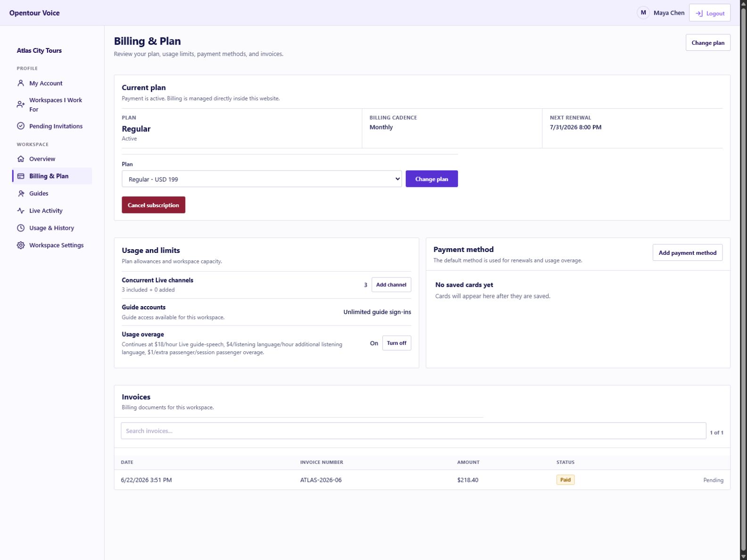Click the Maya Chen user name
This screenshot has width=747, height=560.
(669, 13)
